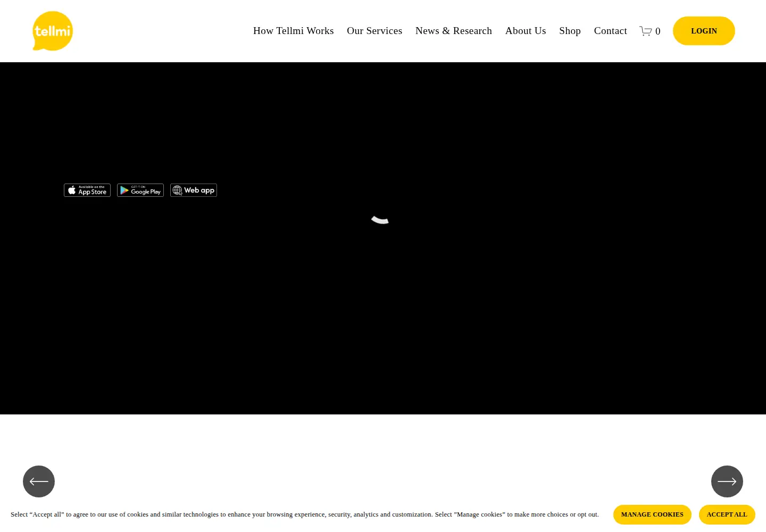Click Manage Cookies button
The image size is (766, 532).
pos(652,514)
